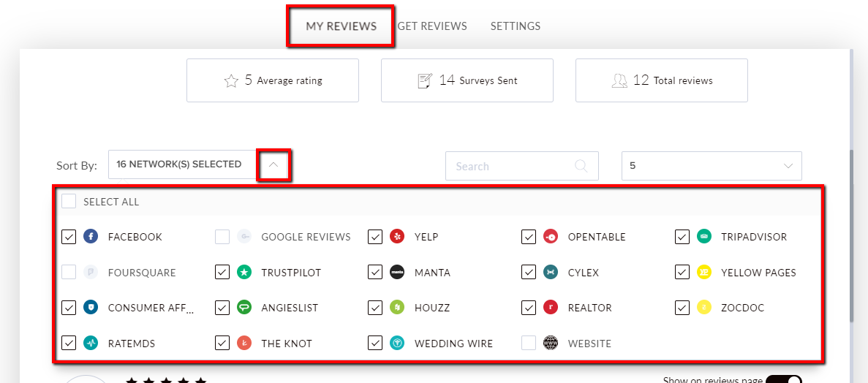Go to the Settings tab

pos(516,26)
